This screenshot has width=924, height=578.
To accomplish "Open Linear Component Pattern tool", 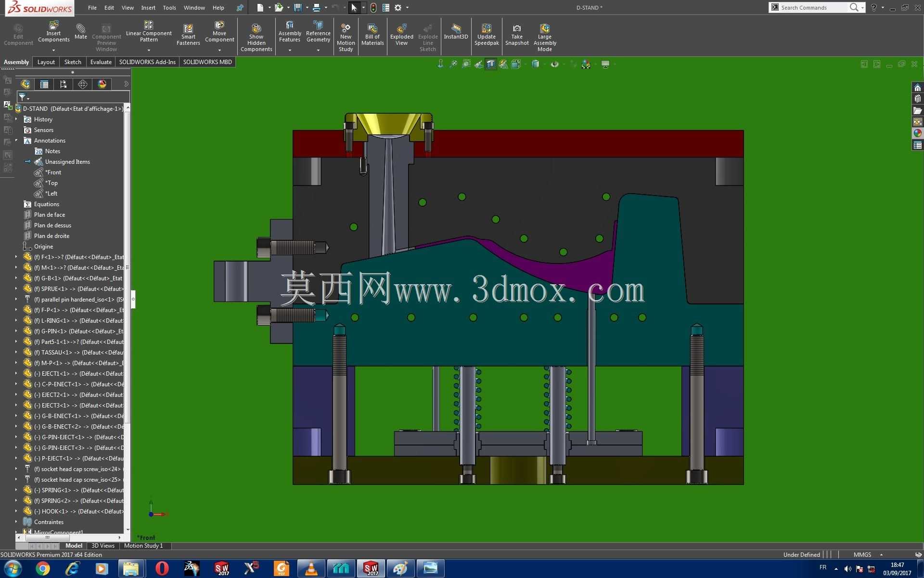I will [x=149, y=32].
